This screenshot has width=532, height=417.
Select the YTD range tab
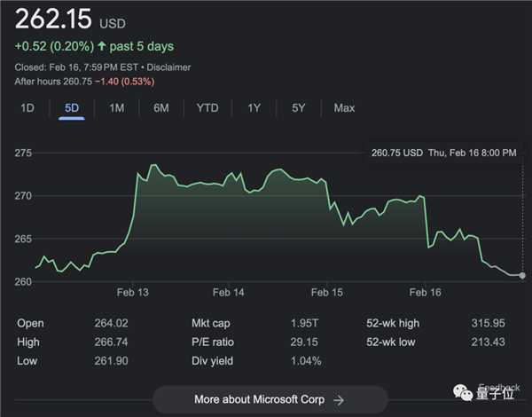[x=207, y=107]
